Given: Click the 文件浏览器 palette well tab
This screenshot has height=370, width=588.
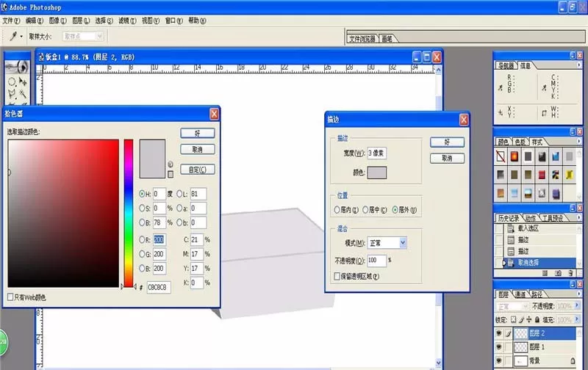Looking at the screenshot, I should point(362,39).
